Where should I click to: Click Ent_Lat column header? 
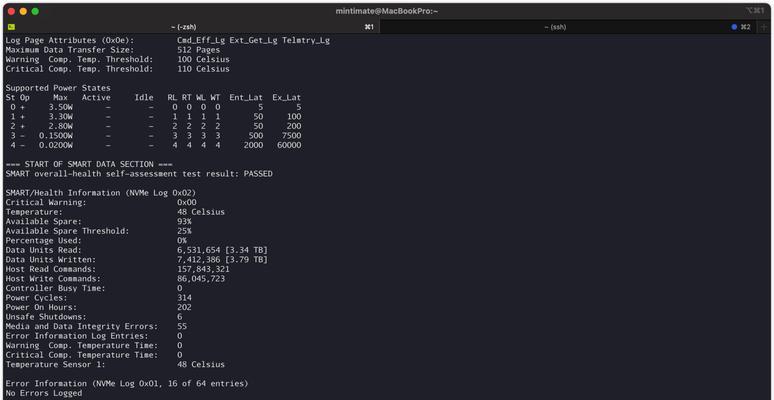click(246, 98)
